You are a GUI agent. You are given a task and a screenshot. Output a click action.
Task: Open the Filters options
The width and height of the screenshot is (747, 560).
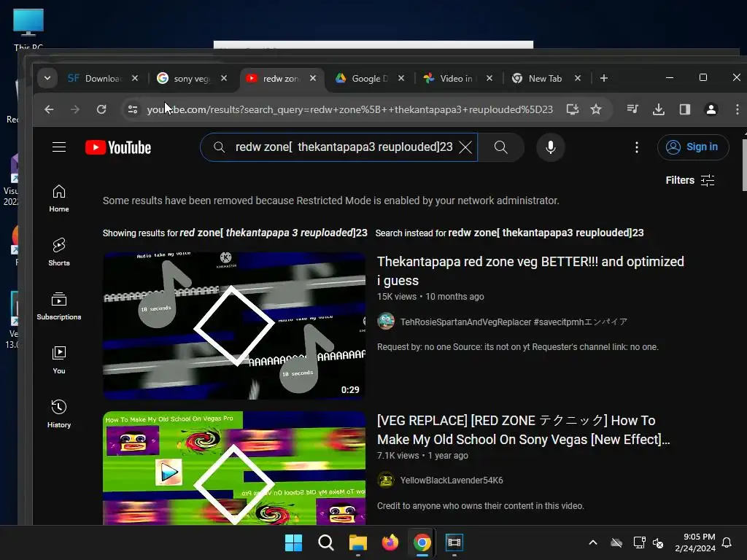click(x=690, y=181)
